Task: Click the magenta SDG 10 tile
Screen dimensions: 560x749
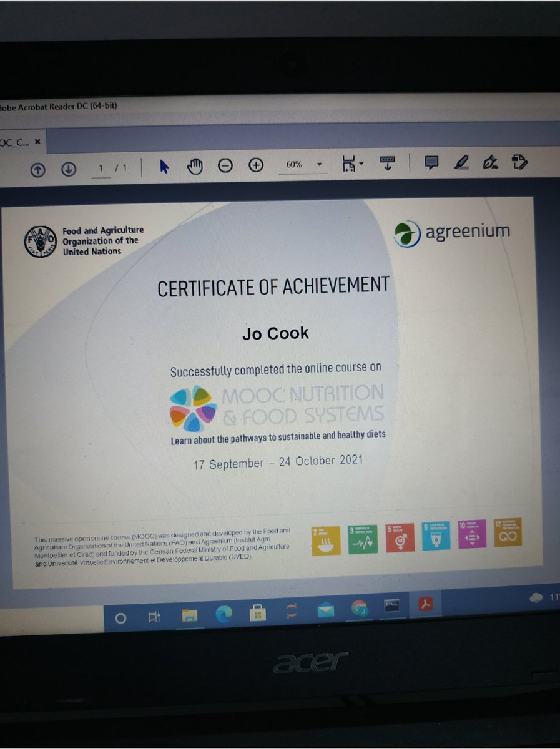Action: (x=472, y=534)
